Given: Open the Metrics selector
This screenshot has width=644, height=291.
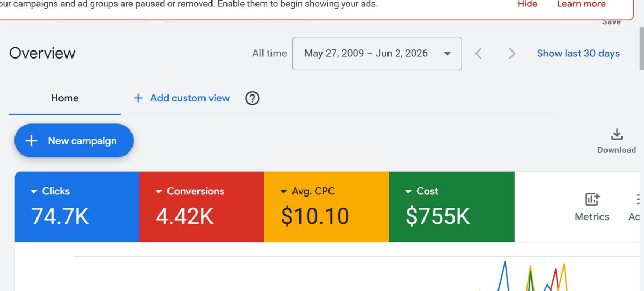Looking at the screenshot, I should point(592,207).
